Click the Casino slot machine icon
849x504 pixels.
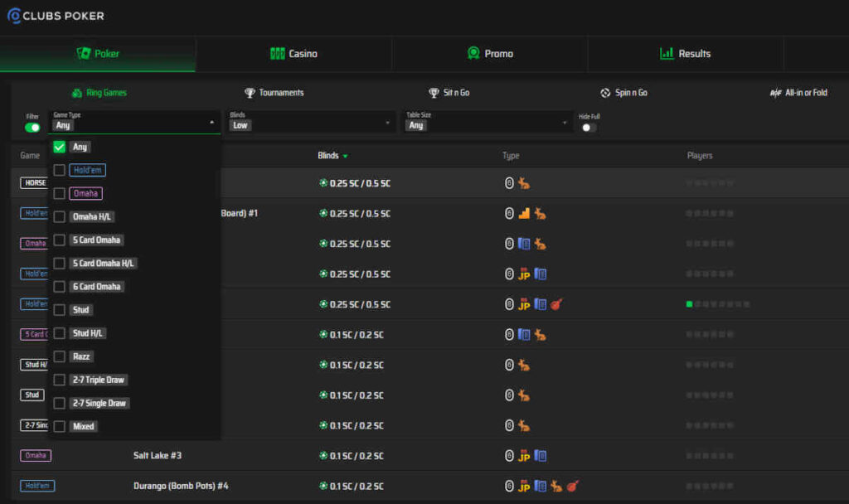pyautogui.click(x=277, y=54)
